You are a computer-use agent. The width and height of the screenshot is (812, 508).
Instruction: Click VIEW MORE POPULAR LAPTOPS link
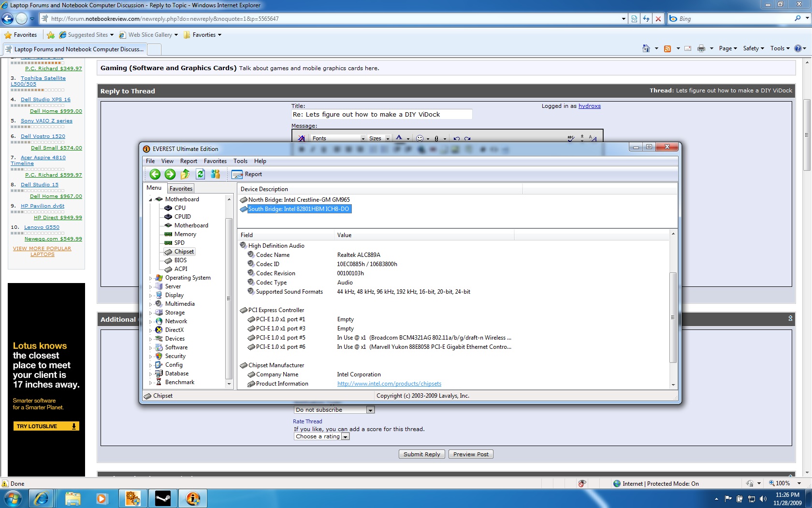[x=42, y=251]
